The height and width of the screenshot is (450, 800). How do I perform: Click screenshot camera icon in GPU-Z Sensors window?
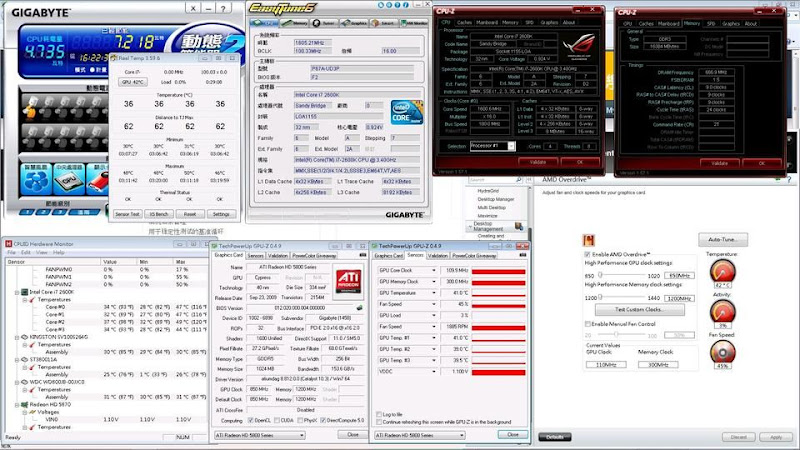[x=523, y=255]
